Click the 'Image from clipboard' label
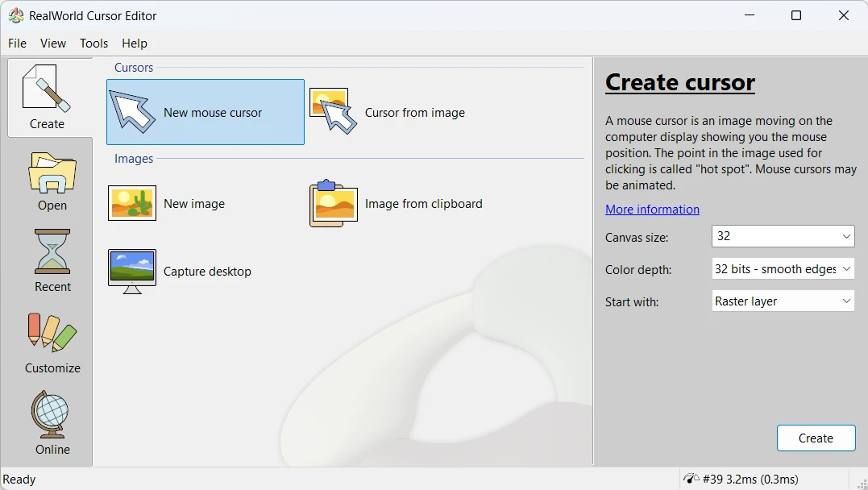Image resolution: width=868 pixels, height=490 pixels. tap(423, 204)
